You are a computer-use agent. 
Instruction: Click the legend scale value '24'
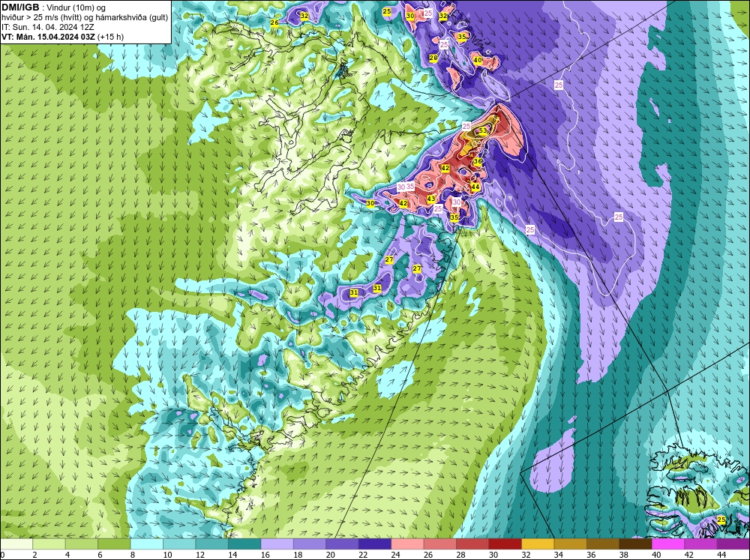point(394,555)
